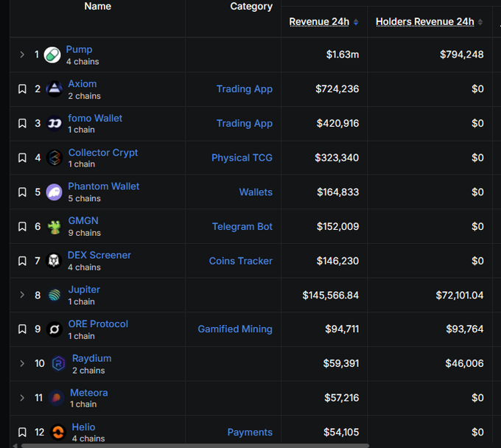Click the $794,248 holders revenue value

461,55
